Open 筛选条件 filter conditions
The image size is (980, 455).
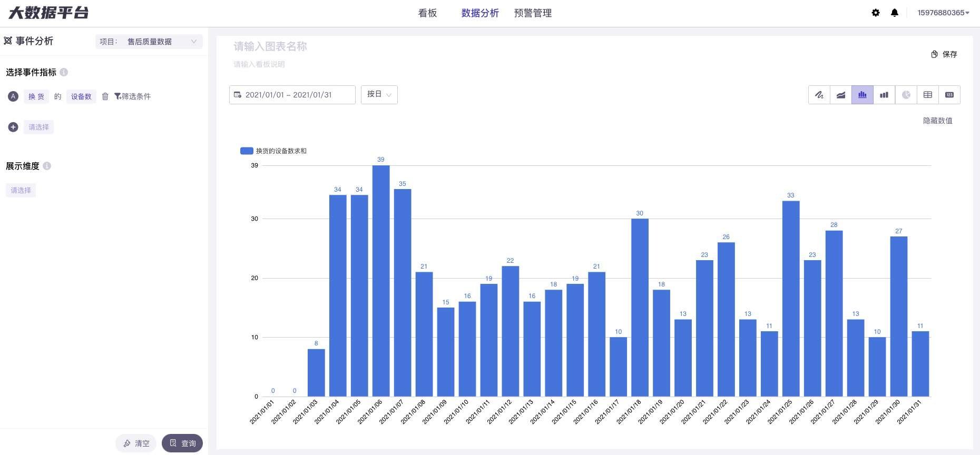[x=133, y=96]
